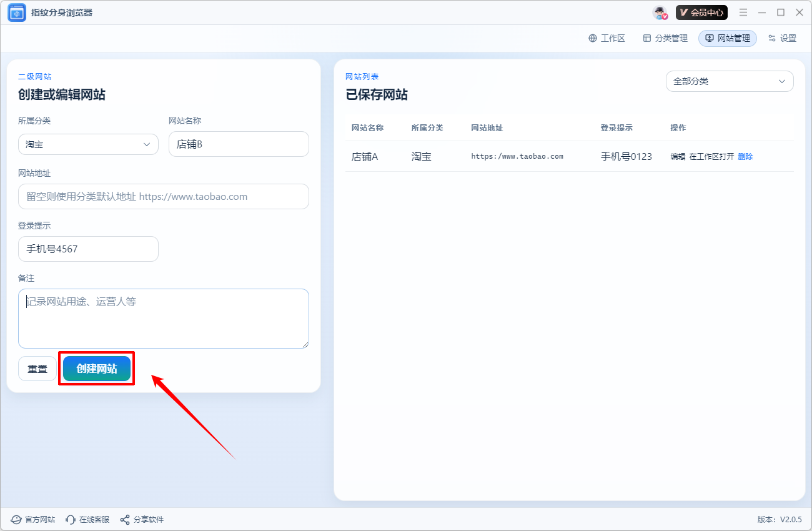
Task: Click the 手机号0123 login hint cell
Action: coord(626,157)
